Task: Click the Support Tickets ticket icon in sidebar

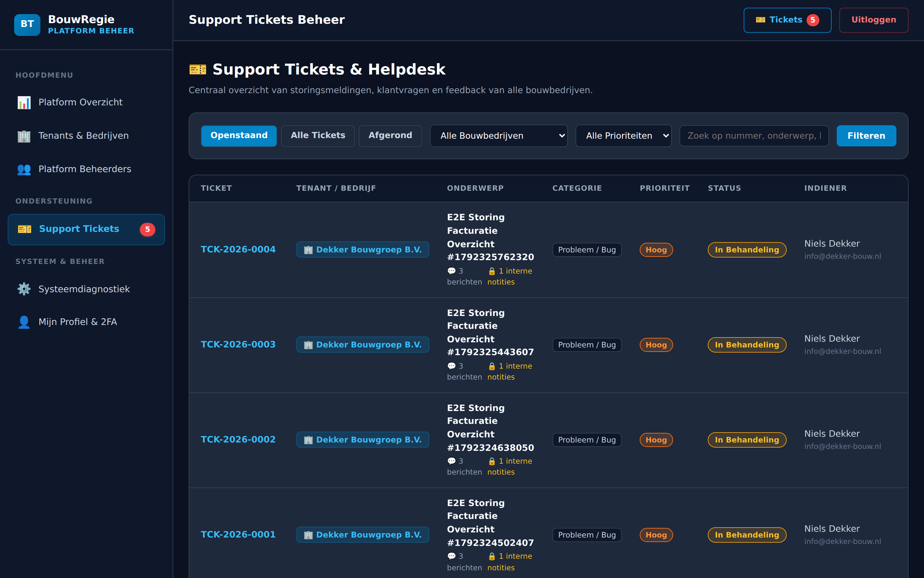Action: pyautogui.click(x=25, y=229)
